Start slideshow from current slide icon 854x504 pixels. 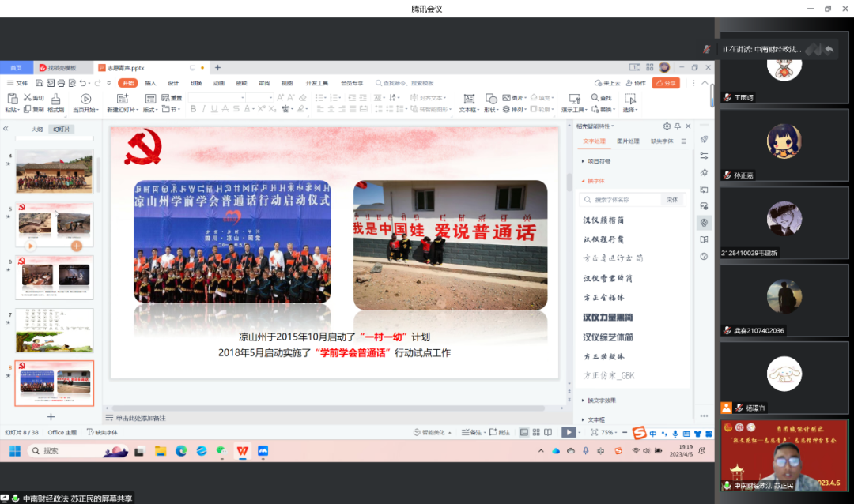tap(86, 100)
